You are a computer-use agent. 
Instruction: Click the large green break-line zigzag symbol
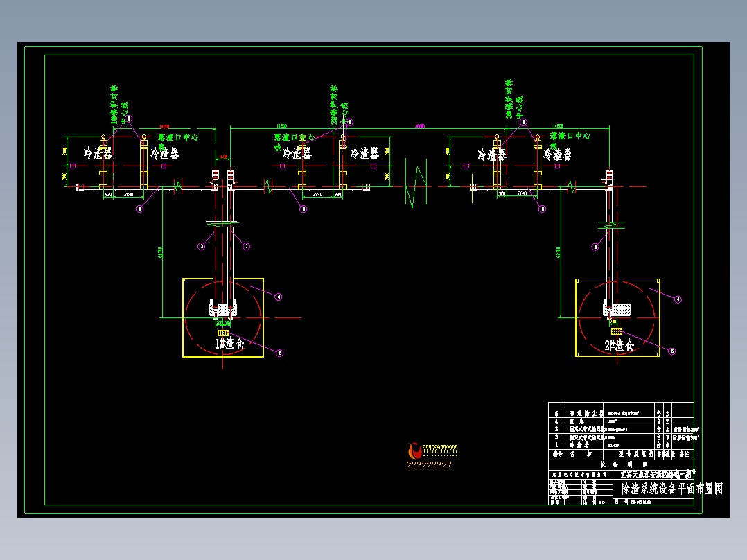[x=416, y=183]
